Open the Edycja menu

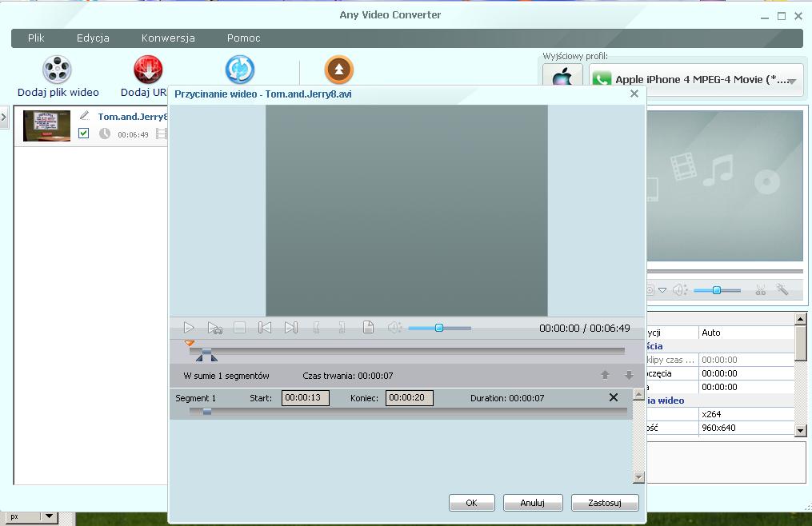pyautogui.click(x=93, y=38)
